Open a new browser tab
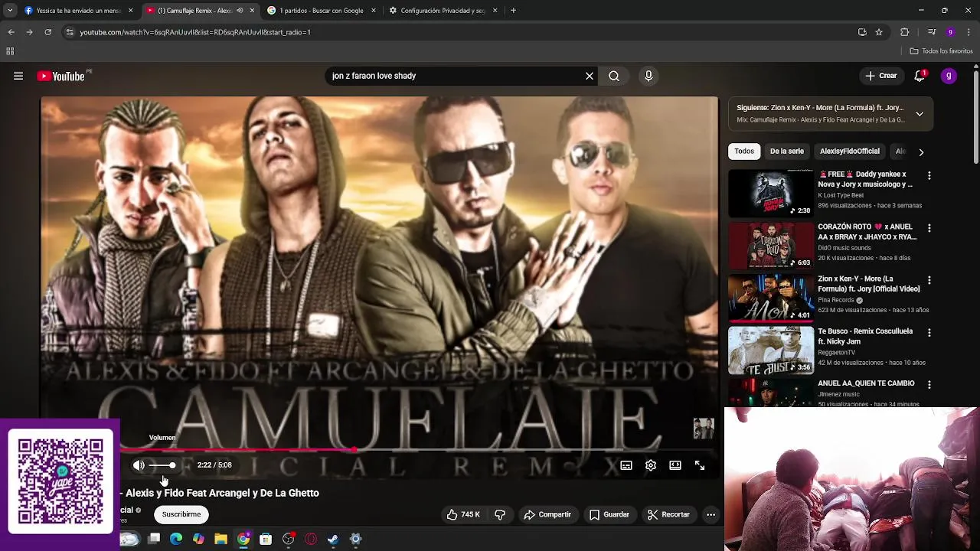 pos(513,11)
